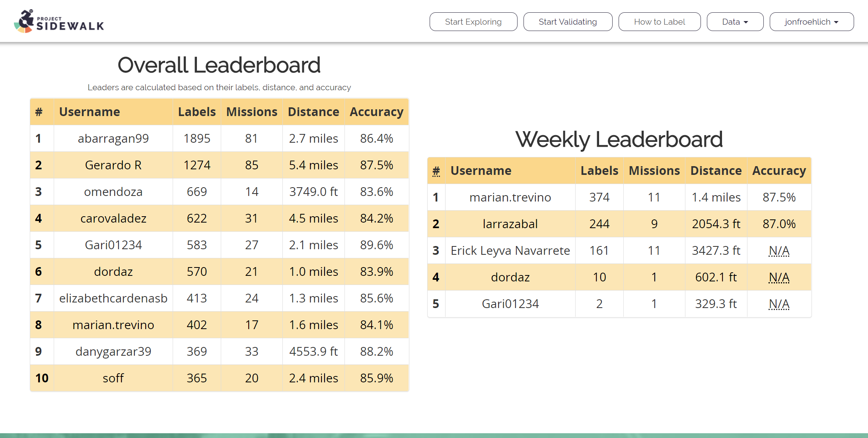Select marian.trevino in Overall Leaderboard
Image resolution: width=868 pixels, height=438 pixels.
(113, 325)
